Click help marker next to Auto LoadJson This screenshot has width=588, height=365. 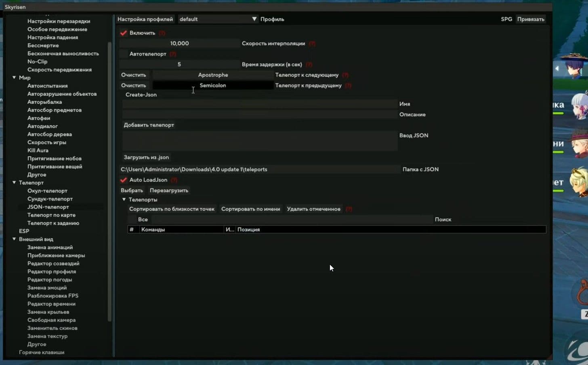174,180
